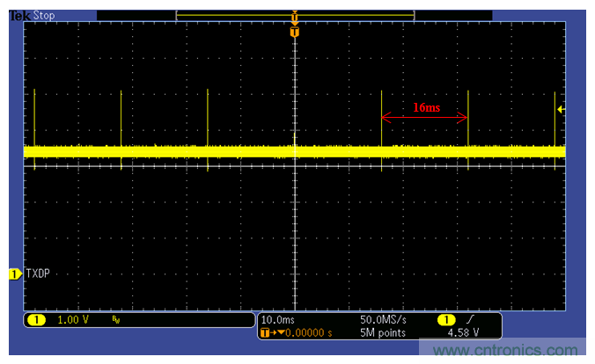Click the TXDP channel label
595x364 pixels.
(37, 274)
